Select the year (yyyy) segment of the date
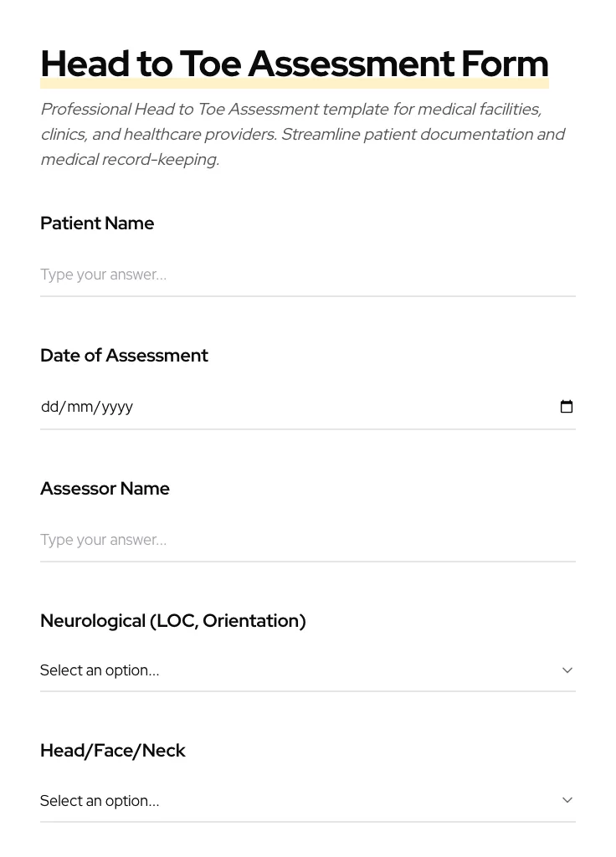 (117, 407)
